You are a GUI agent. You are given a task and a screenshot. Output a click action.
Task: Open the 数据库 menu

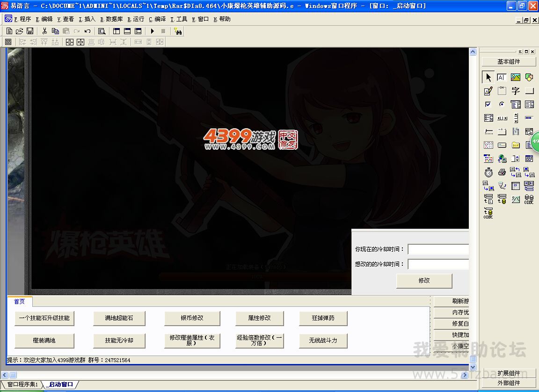[x=111, y=19]
